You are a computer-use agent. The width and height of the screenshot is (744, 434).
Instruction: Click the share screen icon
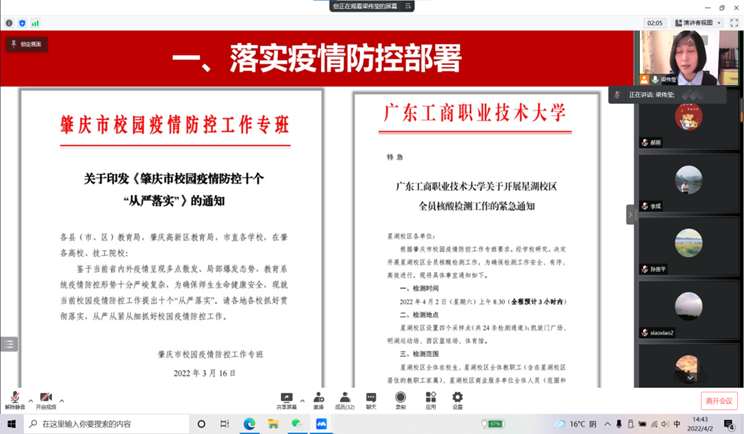[x=285, y=399]
